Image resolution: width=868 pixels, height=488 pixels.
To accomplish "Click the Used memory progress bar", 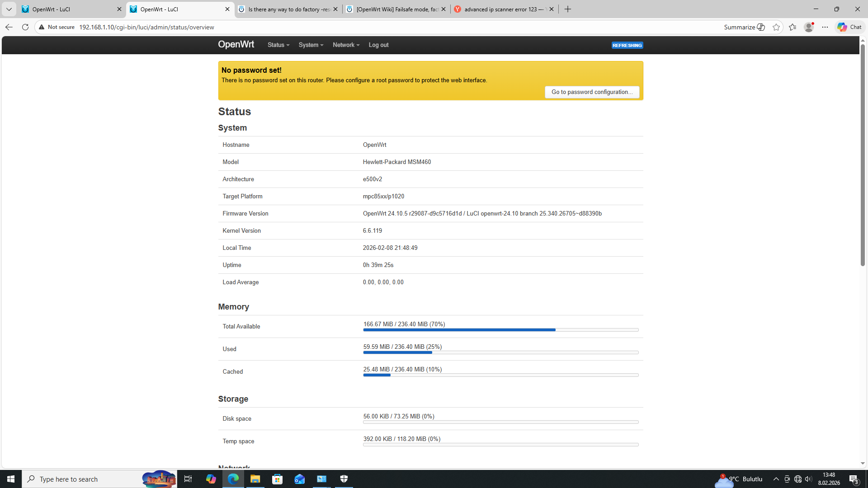I will [500, 352].
